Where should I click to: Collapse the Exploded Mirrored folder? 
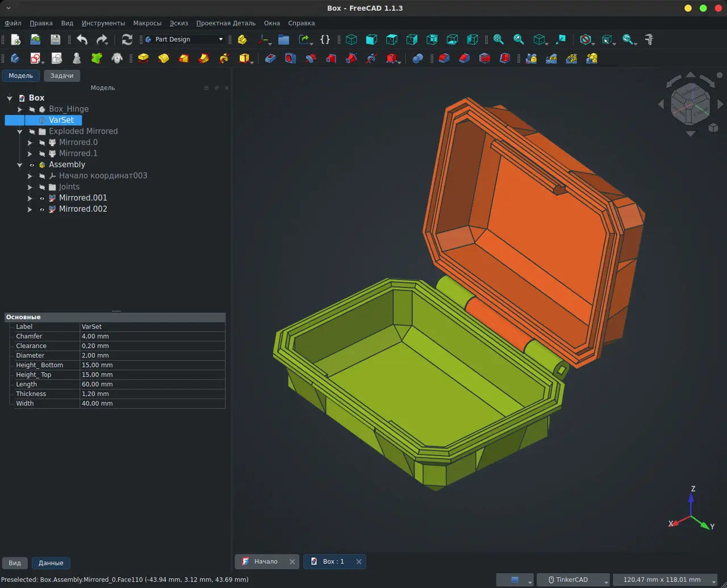click(20, 131)
